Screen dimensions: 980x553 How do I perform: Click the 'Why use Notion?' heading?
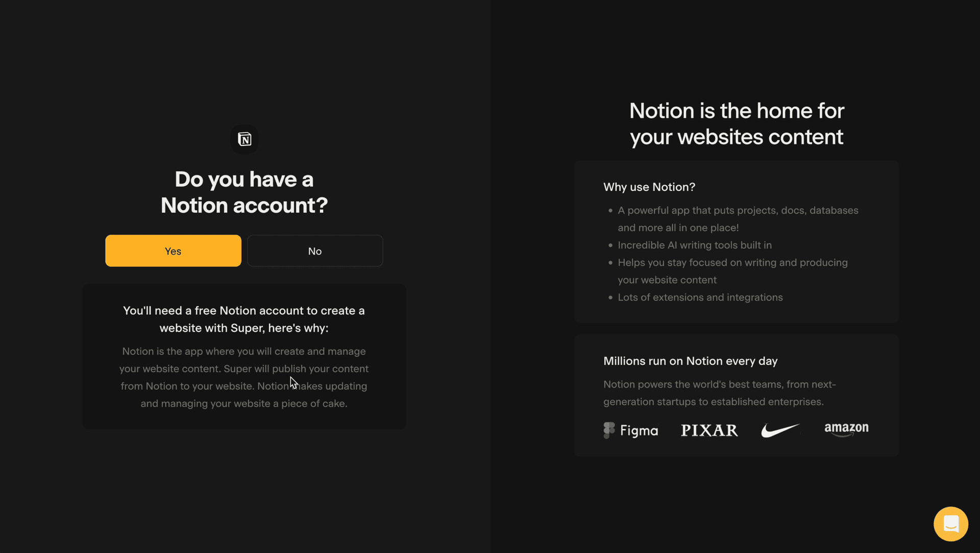(649, 187)
